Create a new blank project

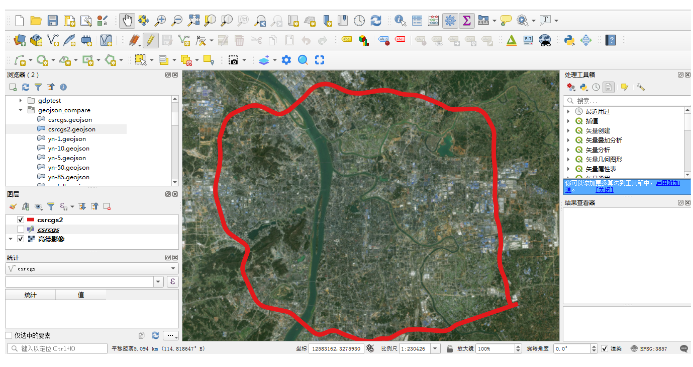pyautogui.click(x=19, y=20)
